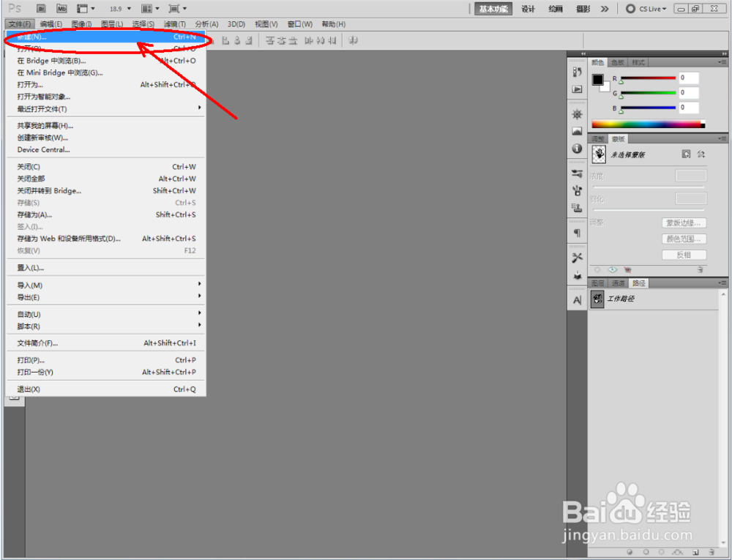The image size is (732, 560).
Task: Click the 蒙版边缘... button
Action: click(684, 223)
